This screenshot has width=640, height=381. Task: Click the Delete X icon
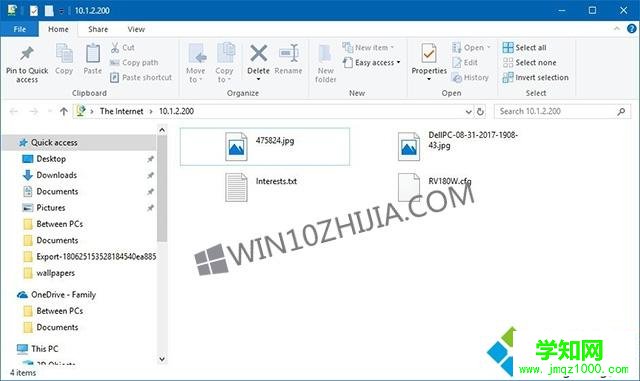259,53
